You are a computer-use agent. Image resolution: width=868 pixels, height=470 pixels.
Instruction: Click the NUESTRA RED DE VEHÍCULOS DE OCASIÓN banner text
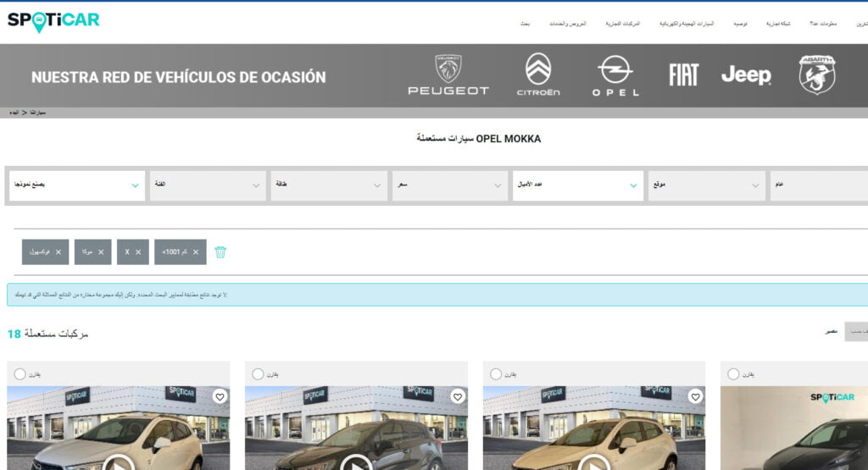(x=178, y=77)
